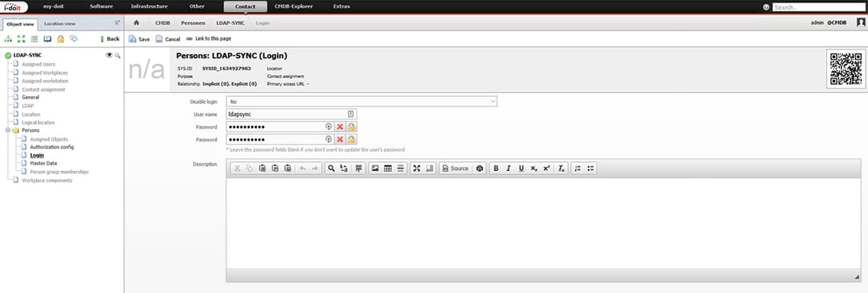Image resolution: width=868 pixels, height=293 pixels.
Task: Toggle Show Blocks in editor toolbar
Action: pos(429,169)
